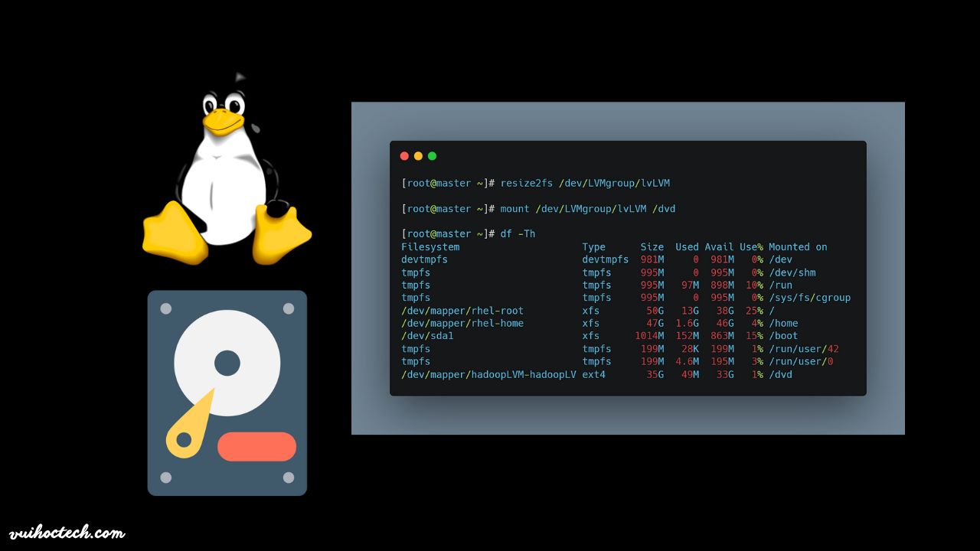Select the /dev/sda1 filesystem entry
This screenshot has width=980, height=551.
427,336
